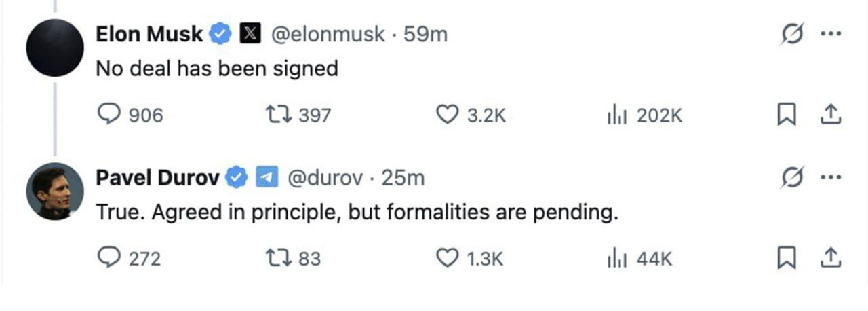Bookmark Elon Musk's tweet
The height and width of the screenshot is (311, 868).
[785, 115]
